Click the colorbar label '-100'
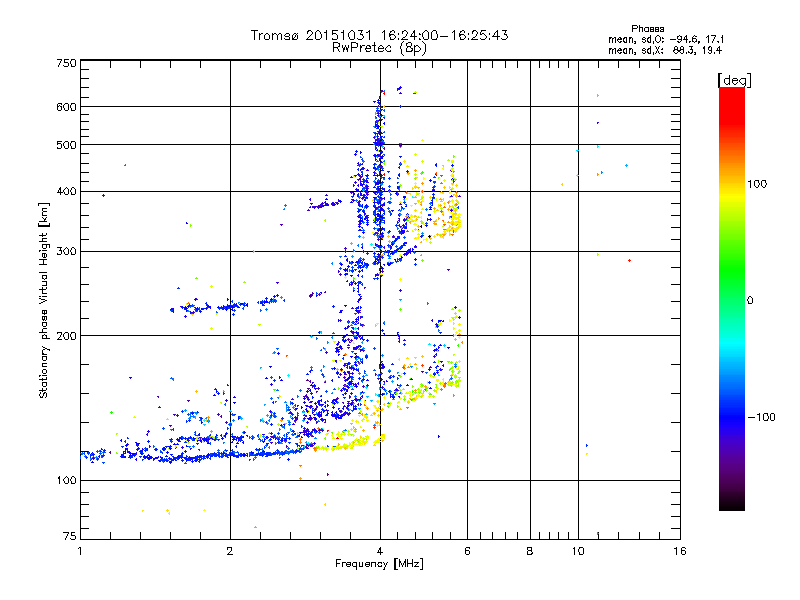 pos(762,417)
